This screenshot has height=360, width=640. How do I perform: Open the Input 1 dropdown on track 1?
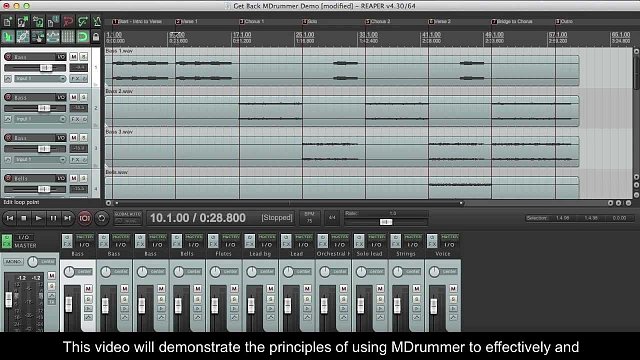40,78
